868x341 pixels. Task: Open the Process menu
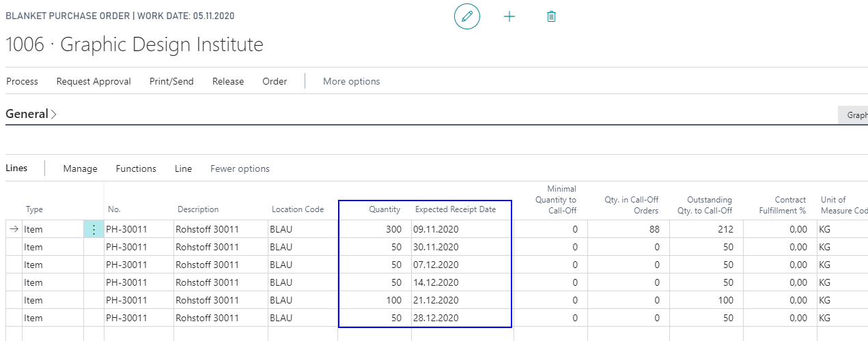coord(22,81)
